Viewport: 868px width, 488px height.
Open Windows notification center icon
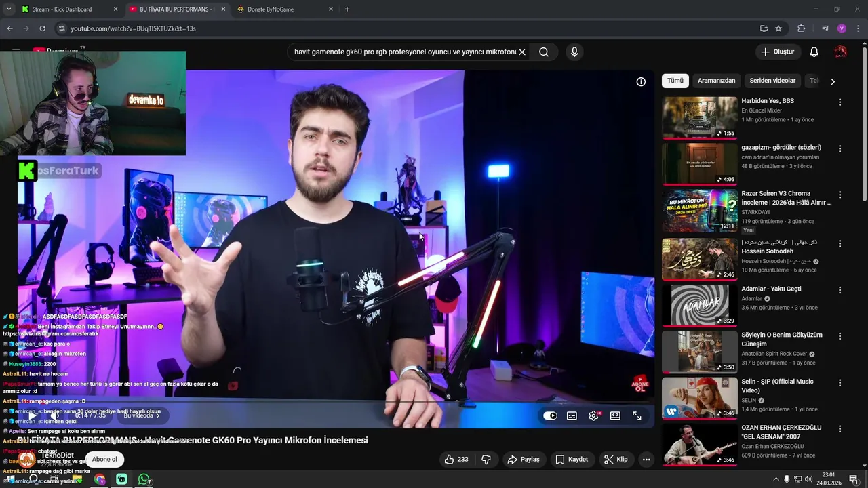854,479
